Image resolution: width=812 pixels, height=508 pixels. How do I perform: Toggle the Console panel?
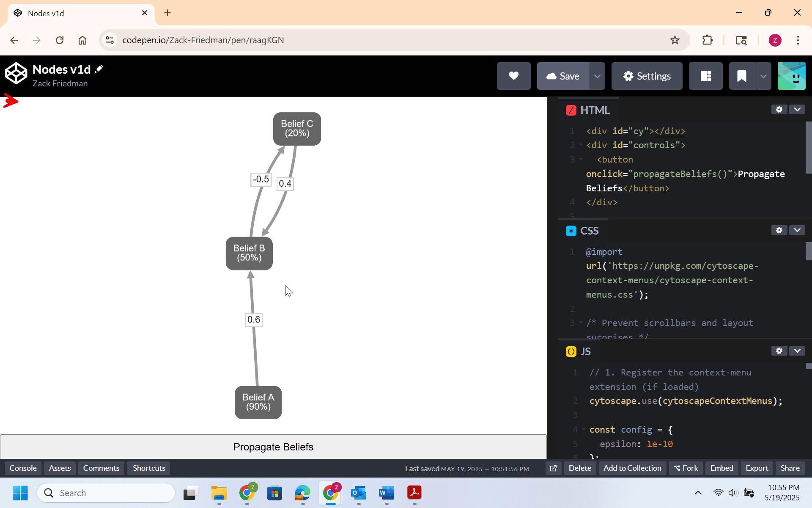click(23, 468)
